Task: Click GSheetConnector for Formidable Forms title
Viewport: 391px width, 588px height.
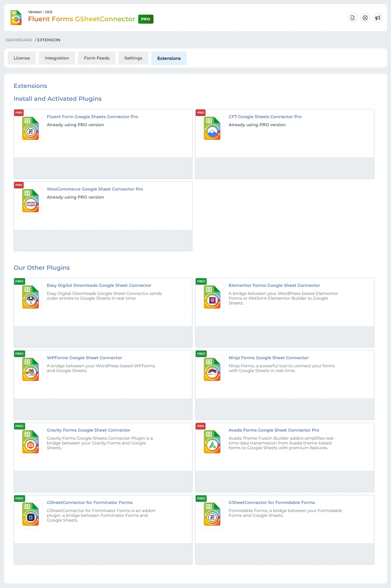Action: click(x=271, y=502)
